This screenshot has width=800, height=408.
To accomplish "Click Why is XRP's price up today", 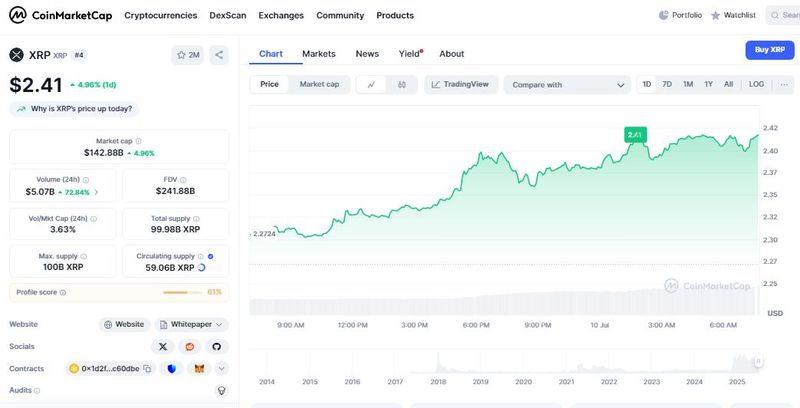I will (74, 108).
